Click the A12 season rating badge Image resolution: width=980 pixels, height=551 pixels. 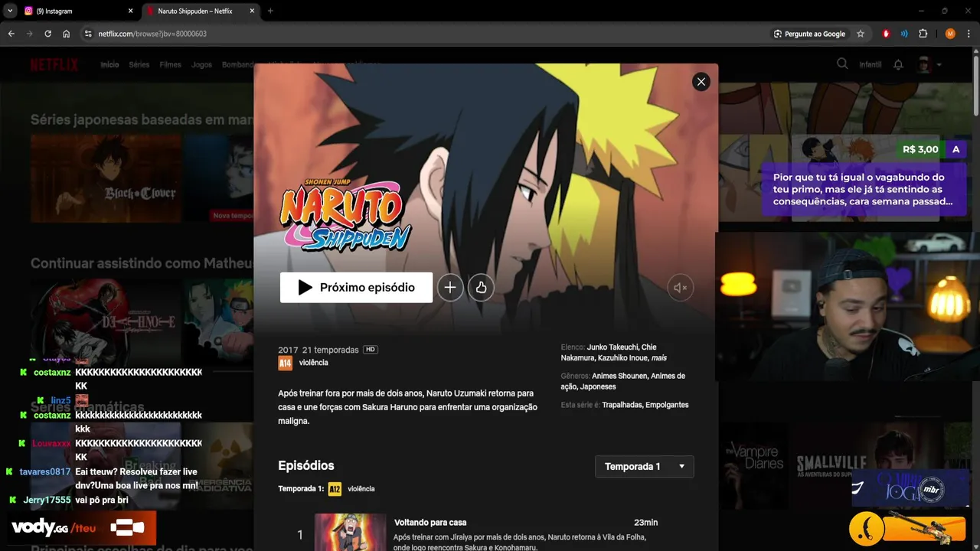tap(335, 489)
